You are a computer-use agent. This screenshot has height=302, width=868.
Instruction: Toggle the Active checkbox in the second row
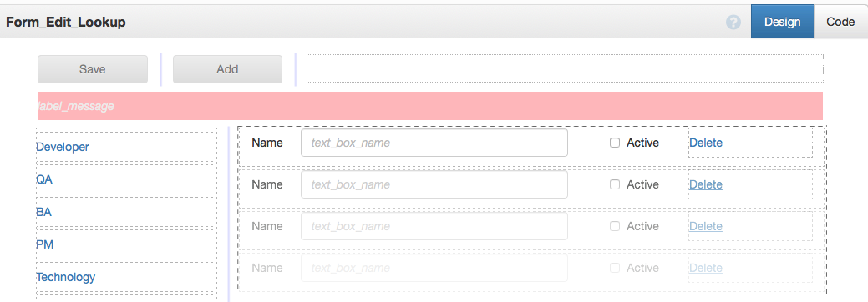point(615,184)
